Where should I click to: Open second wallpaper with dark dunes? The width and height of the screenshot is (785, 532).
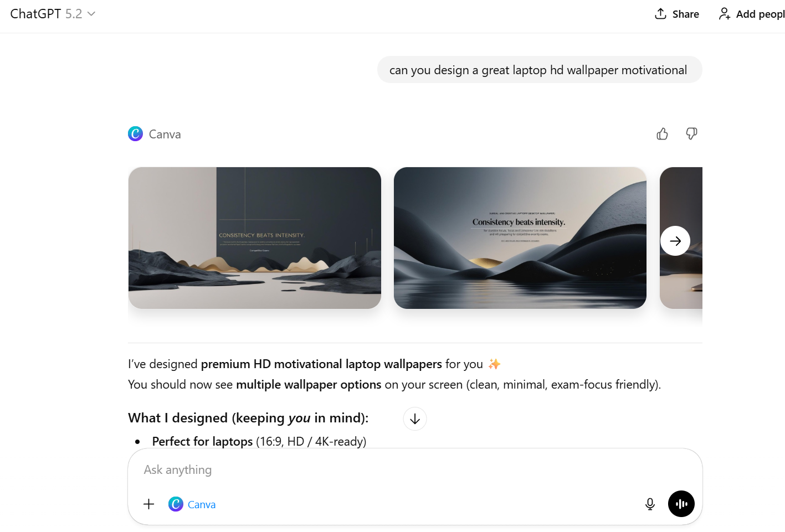pos(520,238)
